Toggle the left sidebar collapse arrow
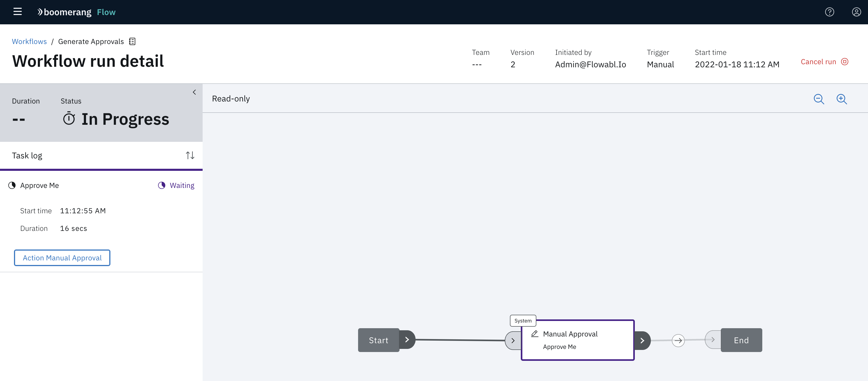This screenshot has height=381, width=868. click(195, 92)
